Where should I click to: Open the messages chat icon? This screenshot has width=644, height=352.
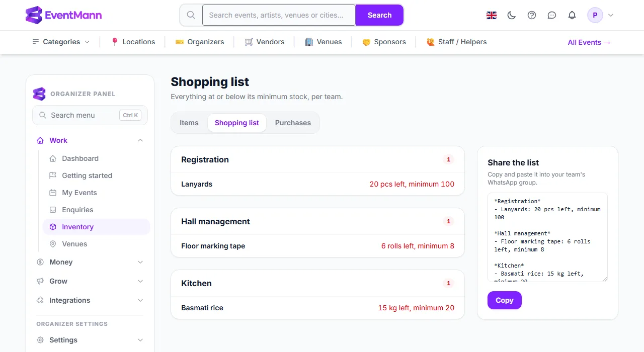(552, 15)
